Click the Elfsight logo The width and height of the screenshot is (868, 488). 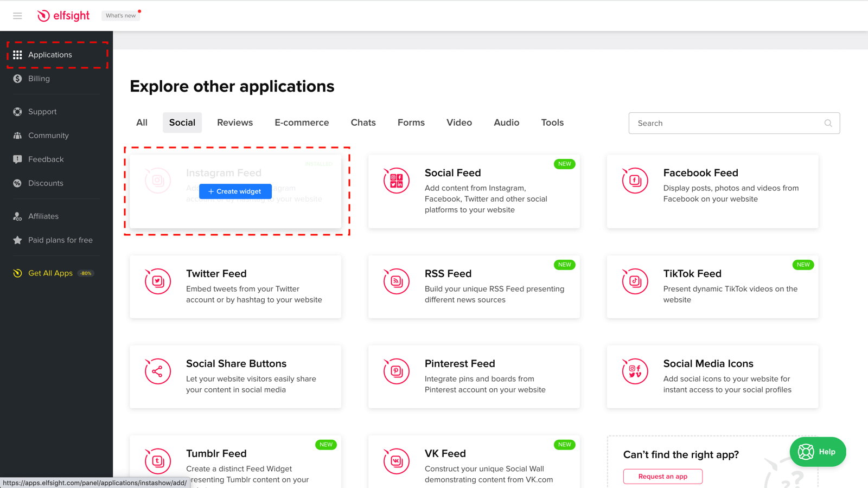tap(63, 16)
